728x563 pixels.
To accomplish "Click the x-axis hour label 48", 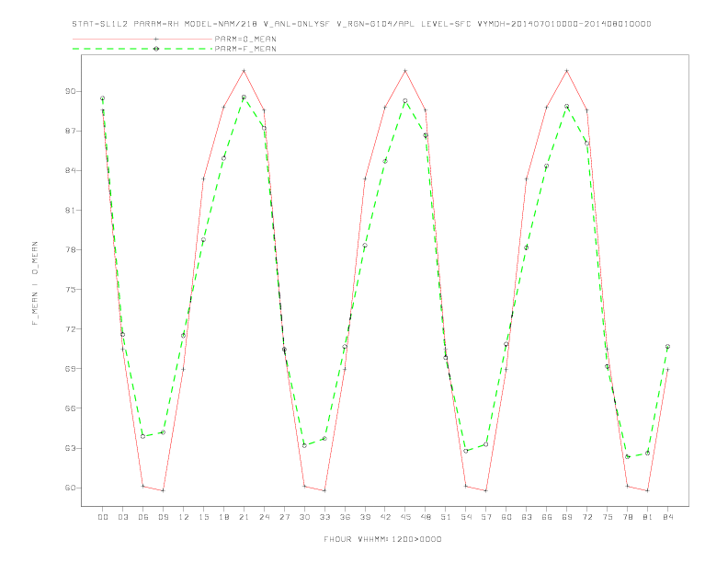I will [x=426, y=517].
